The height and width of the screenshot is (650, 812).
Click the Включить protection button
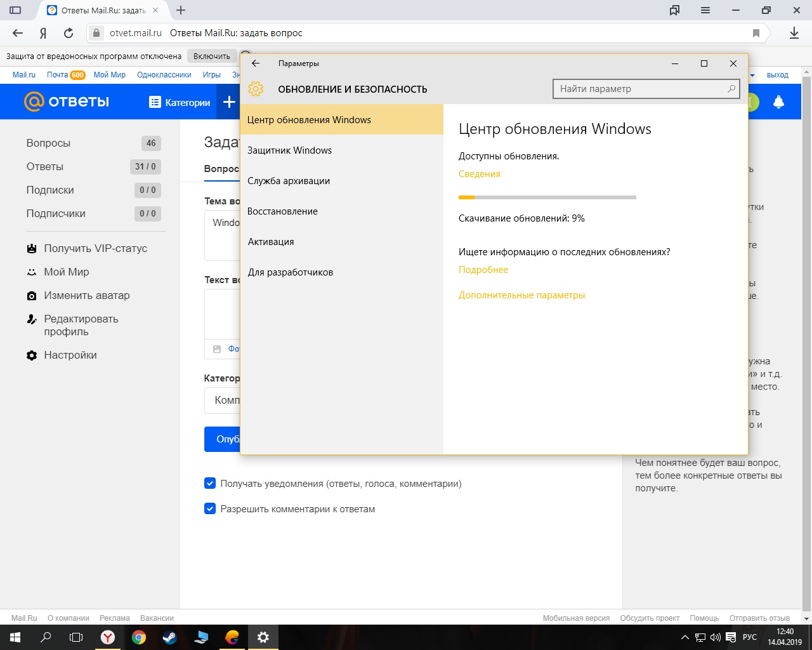coord(212,56)
